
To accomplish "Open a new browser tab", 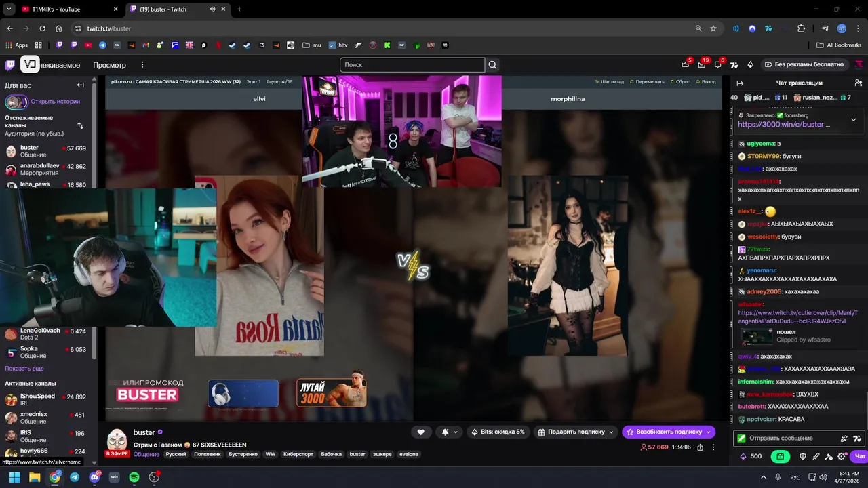I will pos(239,9).
